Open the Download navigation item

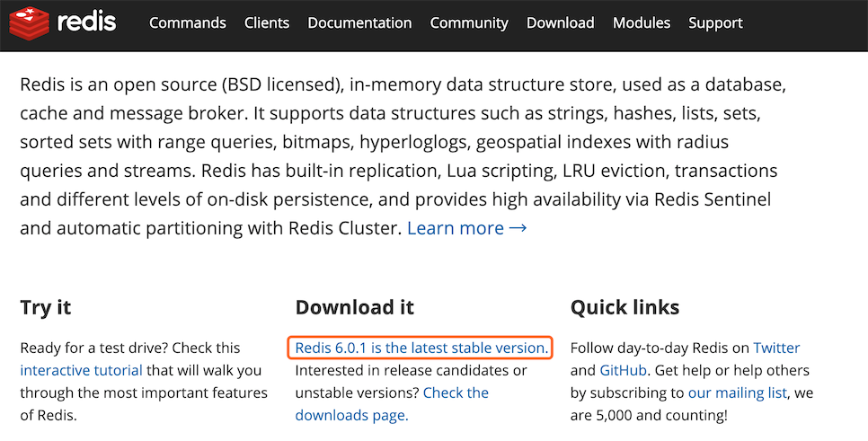[560, 22]
